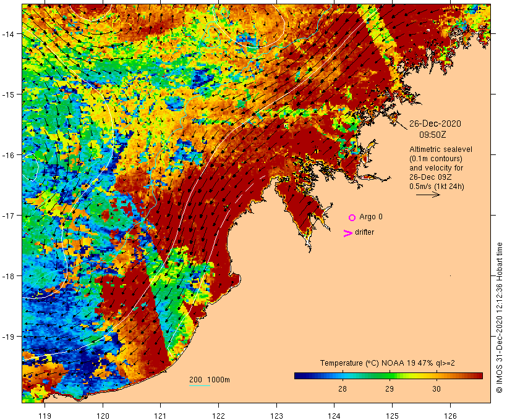Screen dimensions: 507x420
Task: Click latitude label '-17'
Action: 8,215
